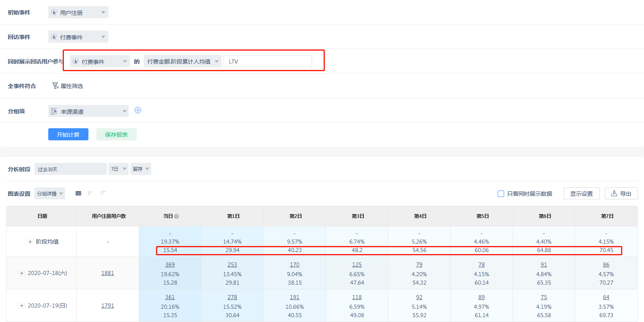
Task: Open 第4日 count 92 link
Action: coord(419,297)
